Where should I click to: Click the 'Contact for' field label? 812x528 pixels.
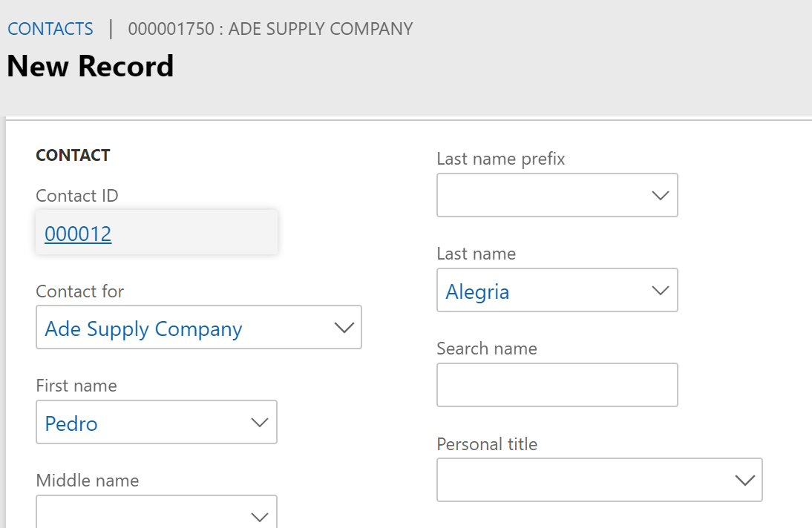(79, 291)
